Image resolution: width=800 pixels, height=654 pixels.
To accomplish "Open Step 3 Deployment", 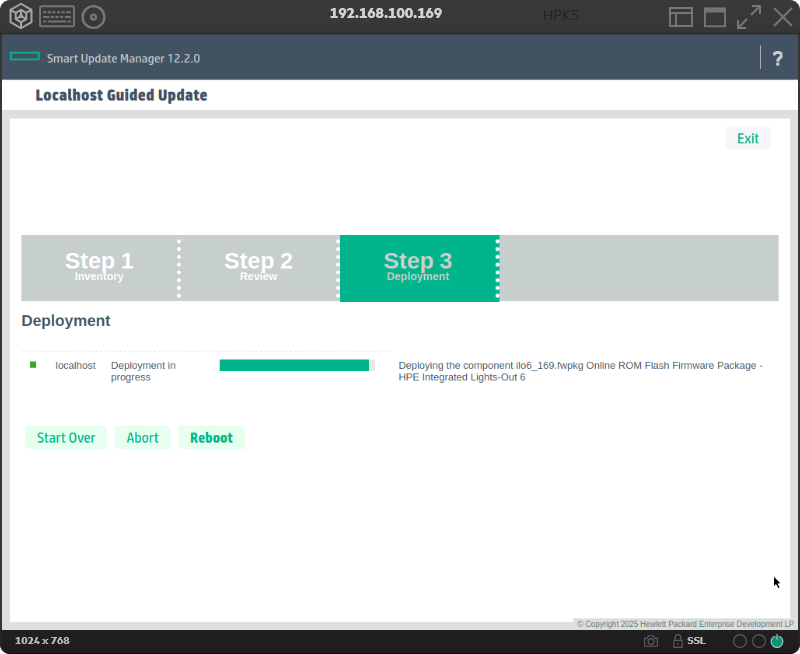I will 418,268.
